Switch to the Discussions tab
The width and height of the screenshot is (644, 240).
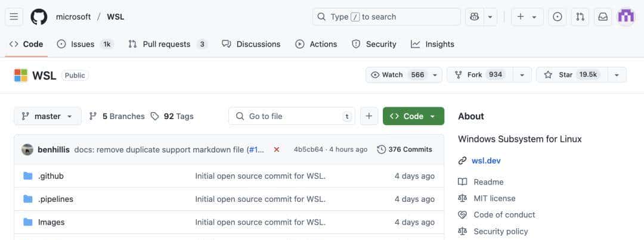pos(251,44)
